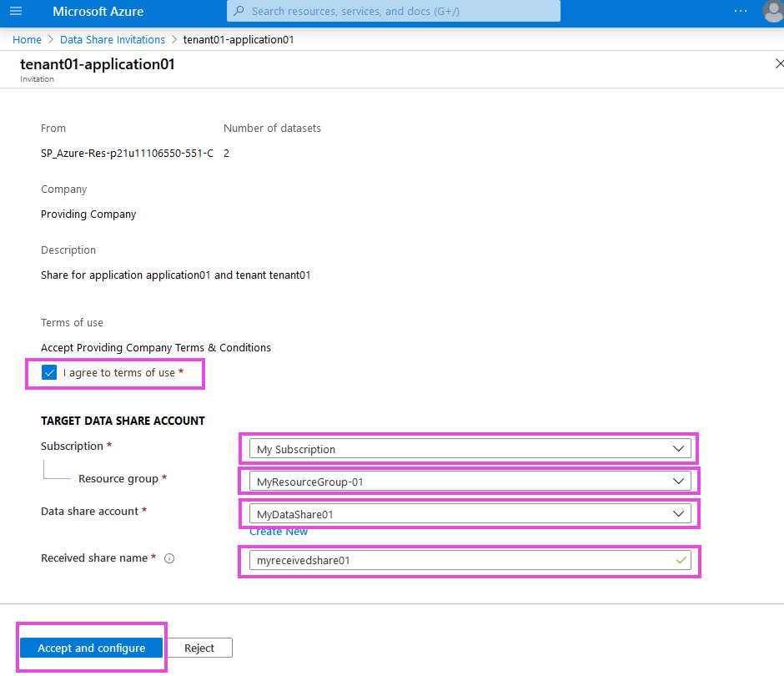Expand the Resource group dropdown
The image size is (784, 676).
(470, 482)
